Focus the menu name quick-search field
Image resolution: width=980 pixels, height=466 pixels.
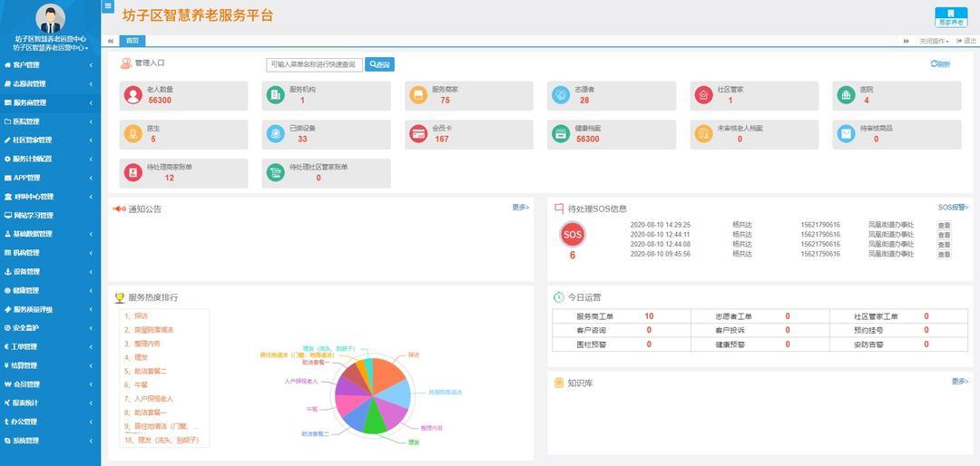tap(314, 64)
